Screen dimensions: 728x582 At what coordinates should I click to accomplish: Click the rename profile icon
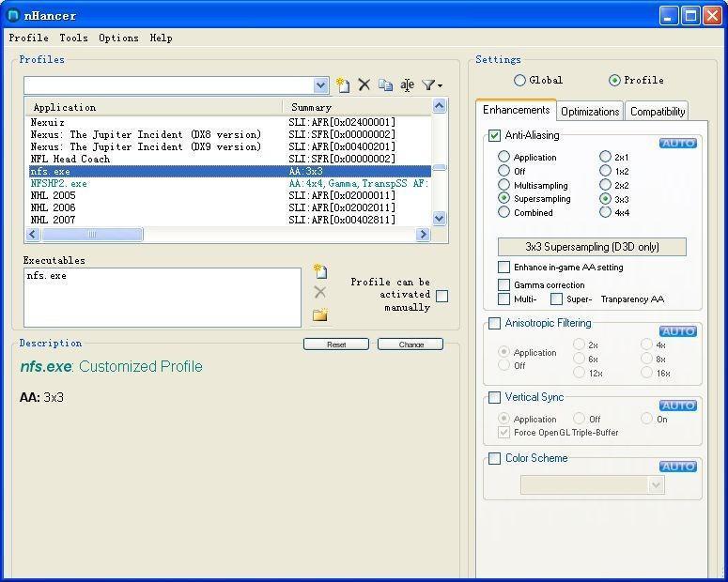407,84
